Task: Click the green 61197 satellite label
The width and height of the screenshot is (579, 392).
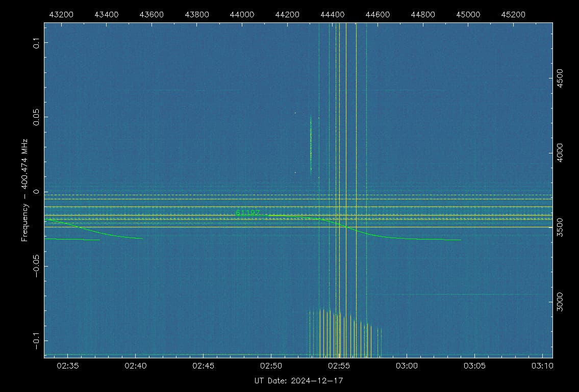Action: coord(247,213)
